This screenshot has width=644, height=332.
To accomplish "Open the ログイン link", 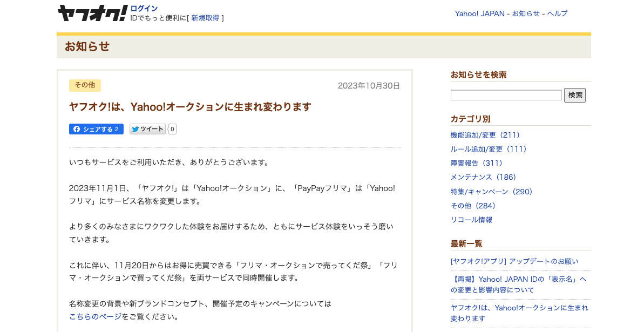I will (x=144, y=8).
